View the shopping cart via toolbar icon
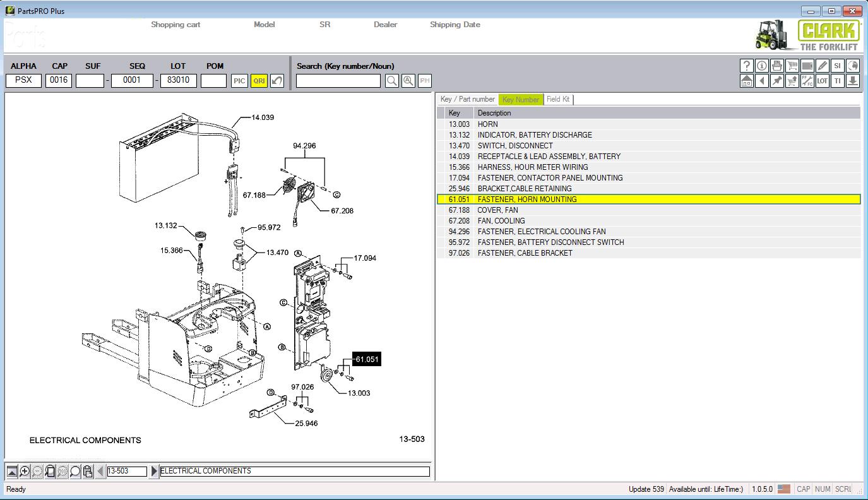The height and width of the screenshot is (500, 868). pos(792,66)
